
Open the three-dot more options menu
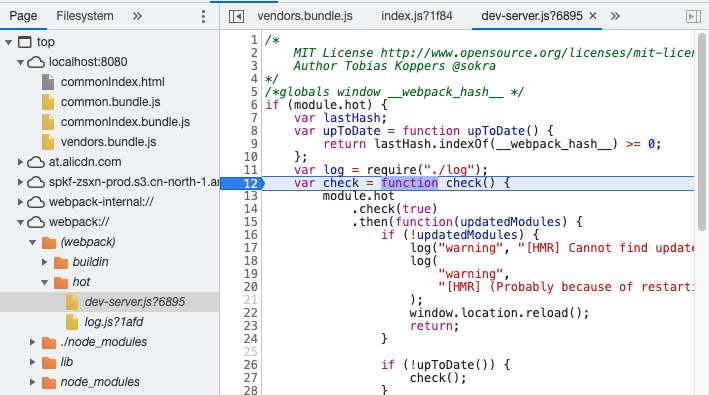[203, 16]
